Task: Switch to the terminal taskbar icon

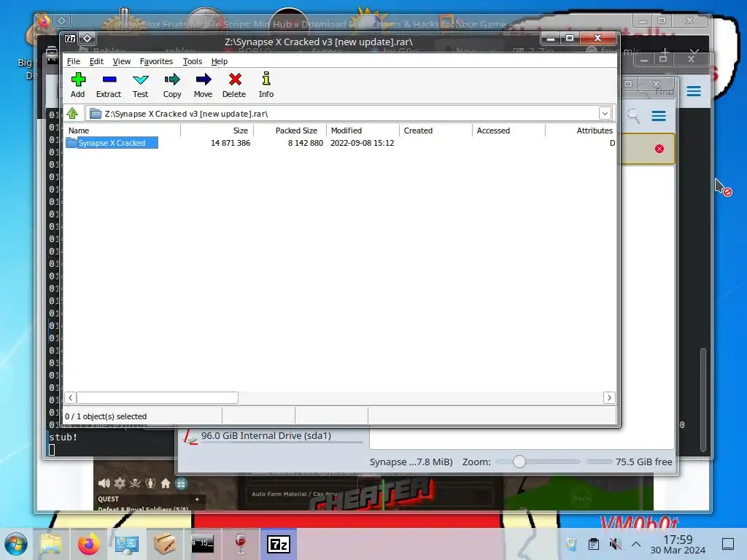Action: [x=203, y=544]
